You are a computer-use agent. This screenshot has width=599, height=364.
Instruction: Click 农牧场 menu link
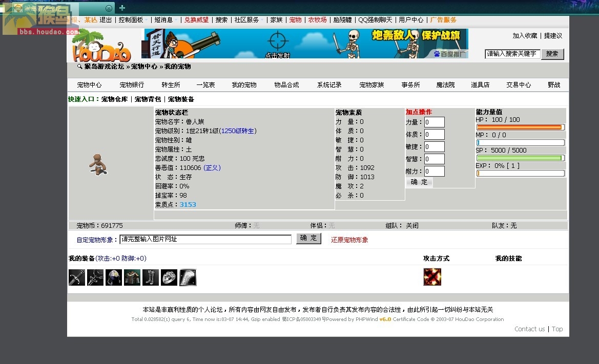[318, 20]
